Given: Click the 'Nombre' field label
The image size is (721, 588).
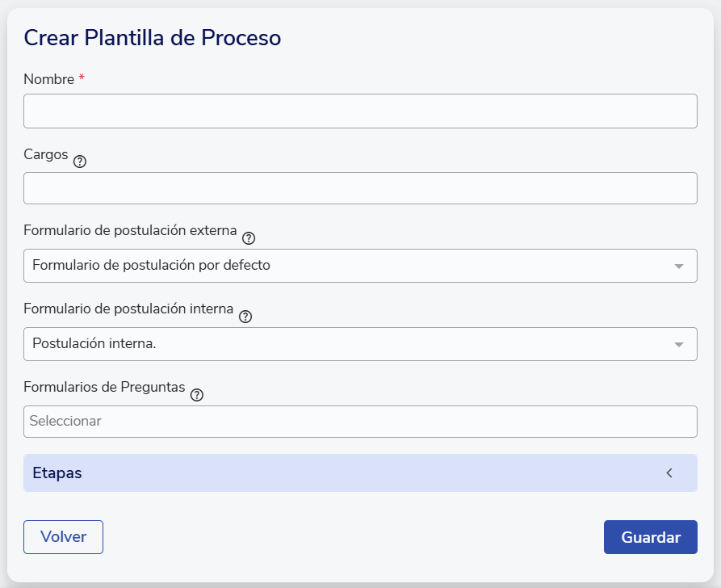Looking at the screenshot, I should point(48,79).
